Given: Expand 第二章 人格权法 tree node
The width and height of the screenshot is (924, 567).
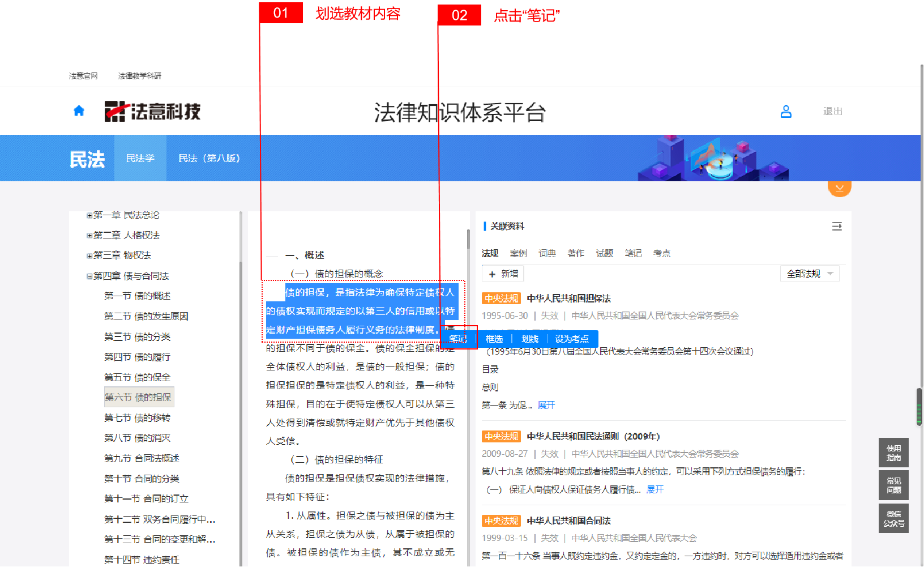Looking at the screenshot, I should (x=89, y=236).
